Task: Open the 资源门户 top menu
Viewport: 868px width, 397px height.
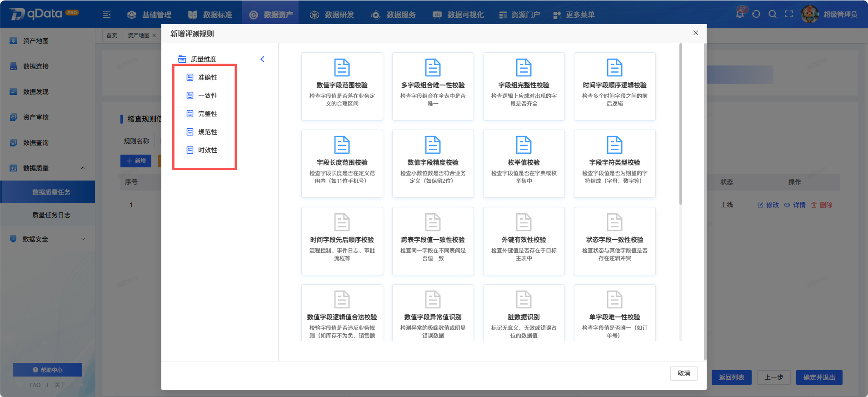Action: click(519, 15)
